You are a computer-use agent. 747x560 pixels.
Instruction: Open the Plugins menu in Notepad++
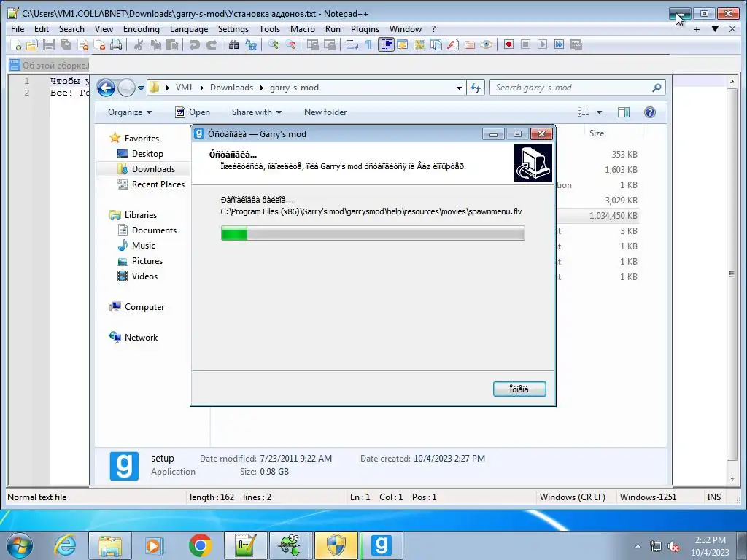[365, 29]
